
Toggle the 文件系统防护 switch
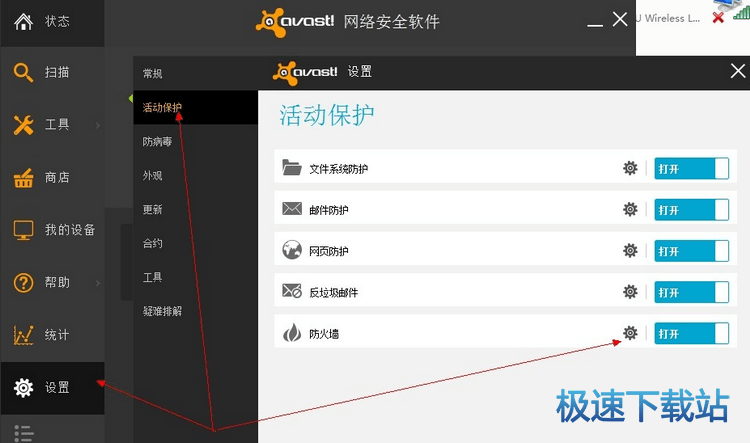[x=692, y=169]
